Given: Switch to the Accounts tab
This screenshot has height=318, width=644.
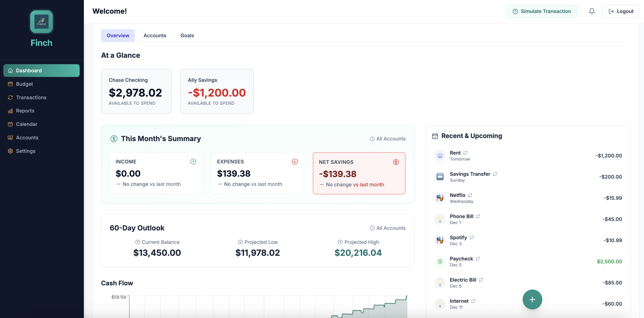Looking at the screenshot, I should (155, 36).
